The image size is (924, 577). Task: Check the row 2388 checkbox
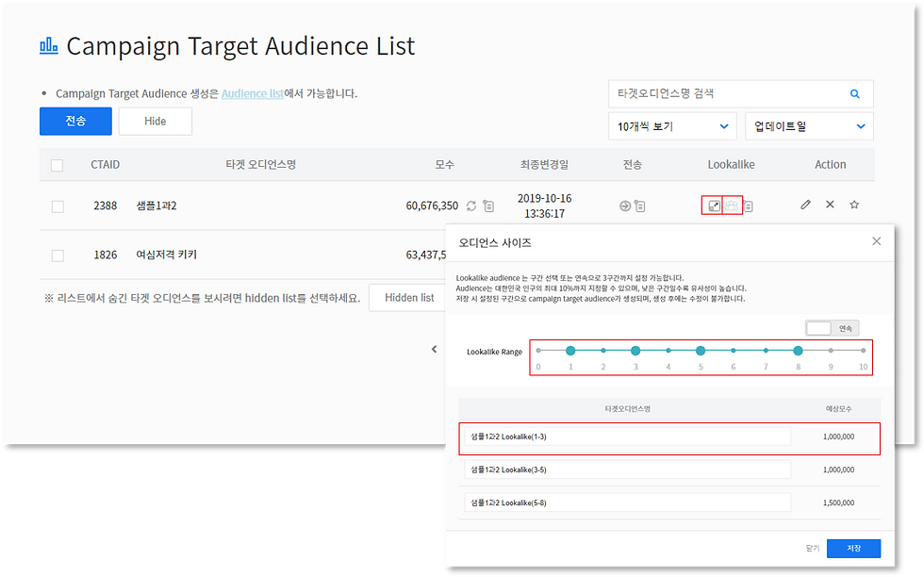click(x=58, y=206)
